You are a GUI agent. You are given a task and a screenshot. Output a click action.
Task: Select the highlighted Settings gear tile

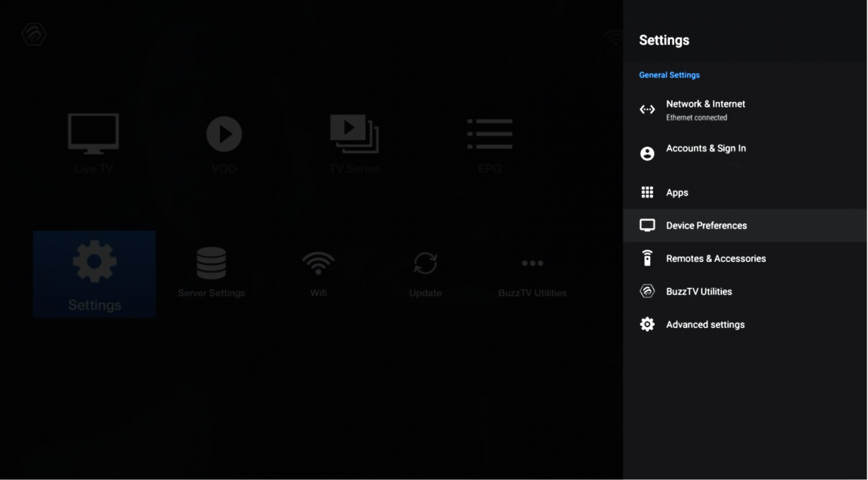(94, 274)
